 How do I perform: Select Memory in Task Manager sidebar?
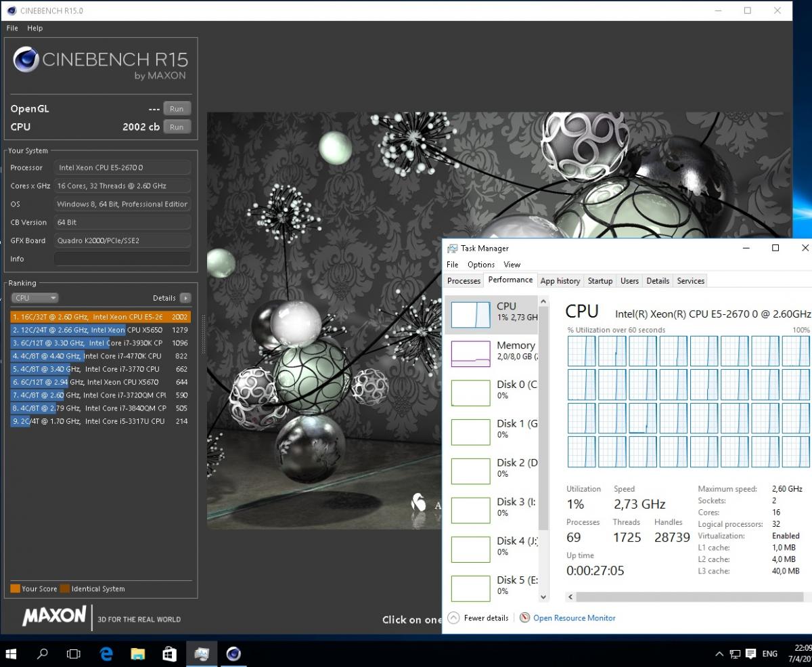tap(492, 353)
